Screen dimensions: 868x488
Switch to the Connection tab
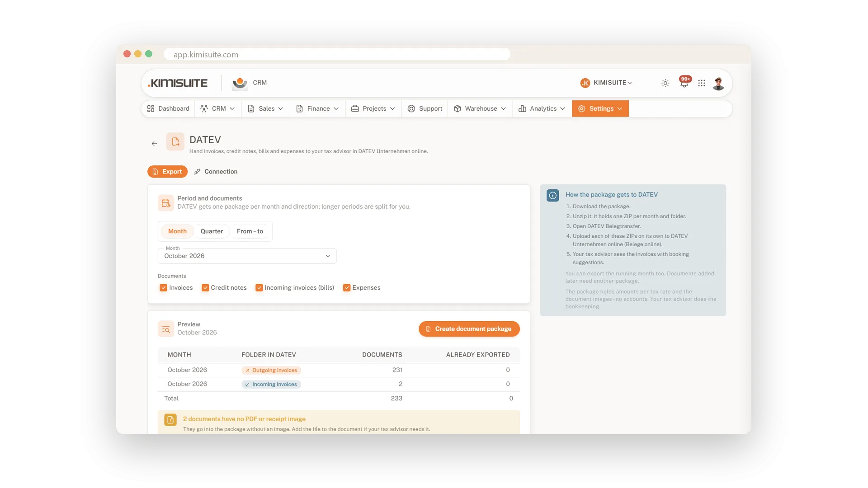tap(216, 172)
